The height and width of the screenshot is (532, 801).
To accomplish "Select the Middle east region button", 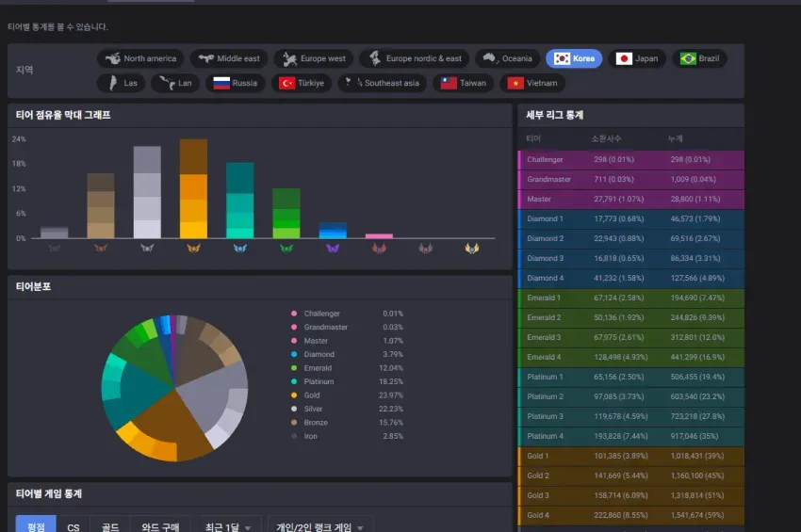I will tap(229, 58).
